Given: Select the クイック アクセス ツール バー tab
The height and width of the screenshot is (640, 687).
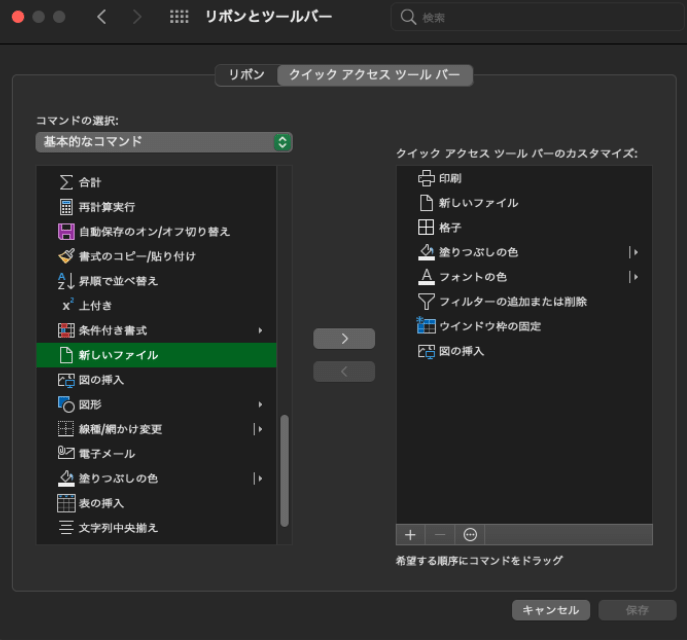Looking at the screenshot, I should click(374, 75).
